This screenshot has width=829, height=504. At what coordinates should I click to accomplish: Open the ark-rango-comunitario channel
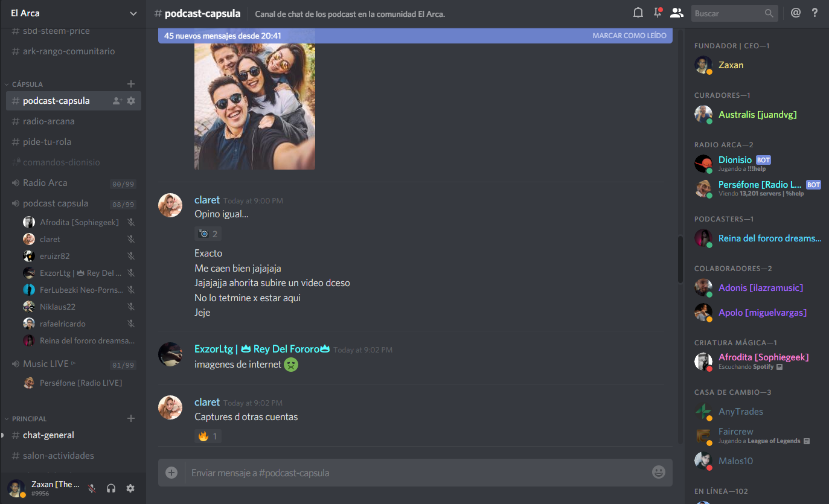point(73,51)
